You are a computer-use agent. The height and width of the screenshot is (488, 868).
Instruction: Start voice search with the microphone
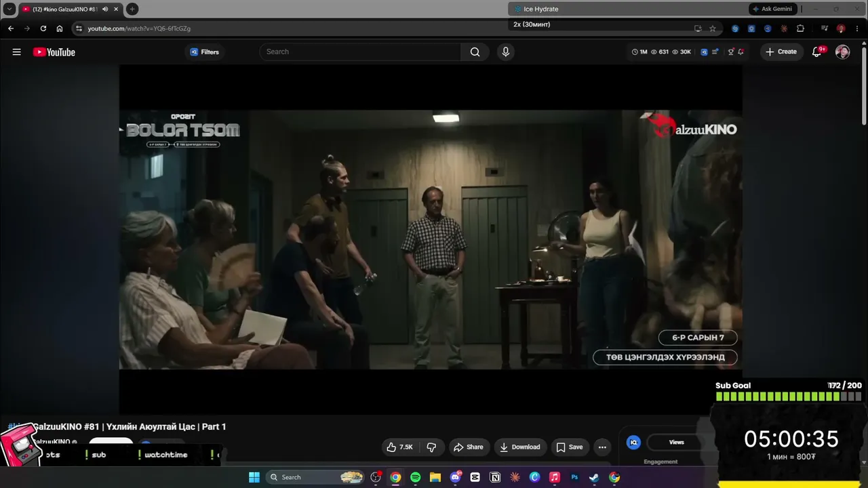coord(505,52)
